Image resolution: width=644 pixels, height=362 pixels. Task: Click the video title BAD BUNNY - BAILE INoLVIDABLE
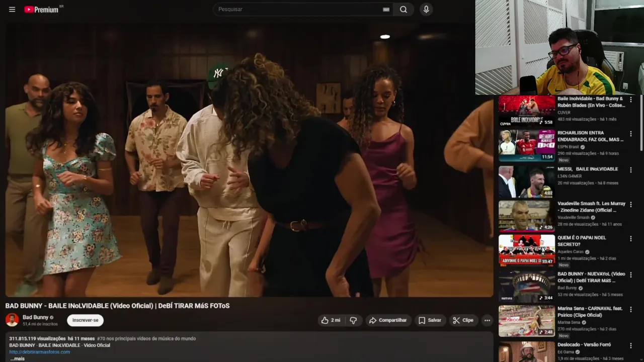[117, 306]
